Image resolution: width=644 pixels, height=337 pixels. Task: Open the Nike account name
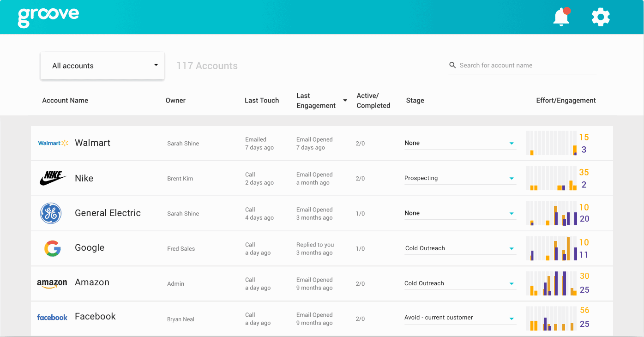pos(84,178)
